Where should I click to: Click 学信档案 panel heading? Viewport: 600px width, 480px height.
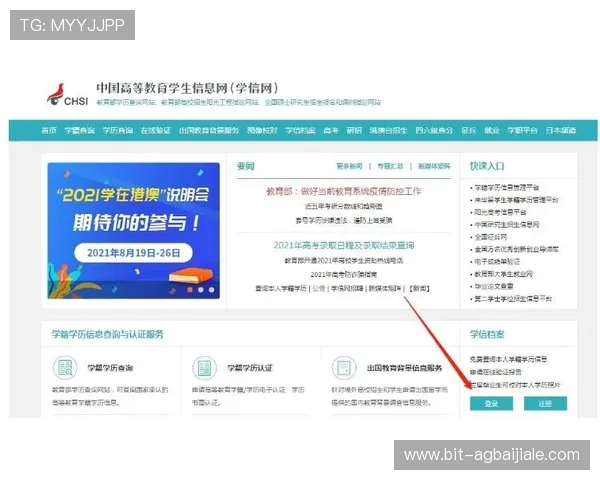coord(487,335)
